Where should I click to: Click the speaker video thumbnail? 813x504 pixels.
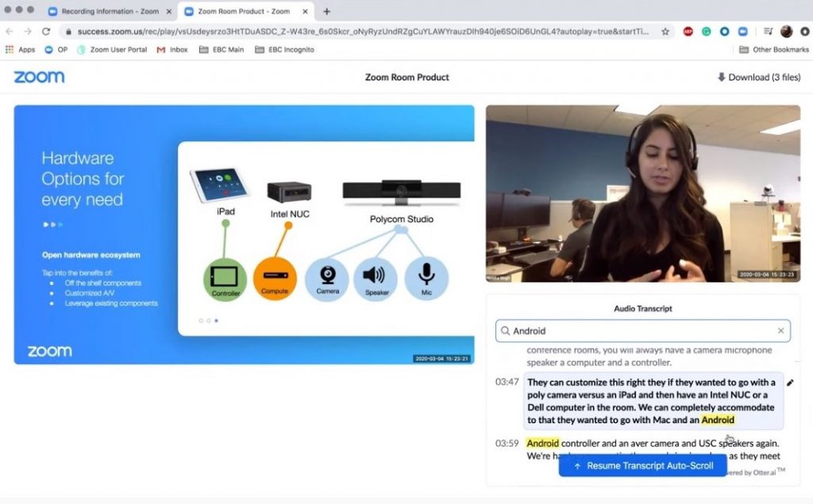[642, 194]
